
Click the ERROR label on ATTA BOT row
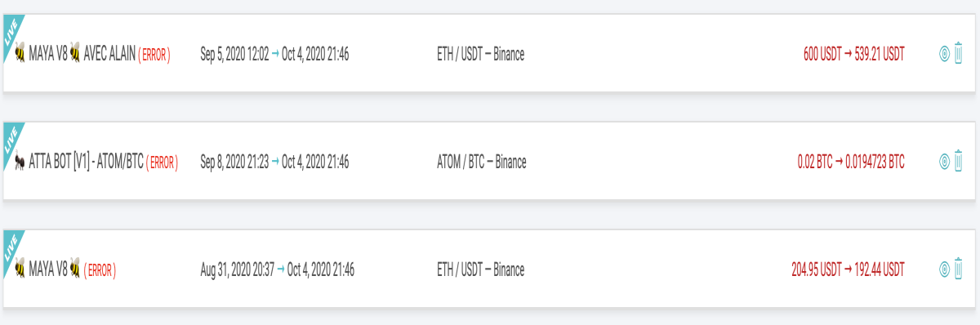tap(162, 162)
